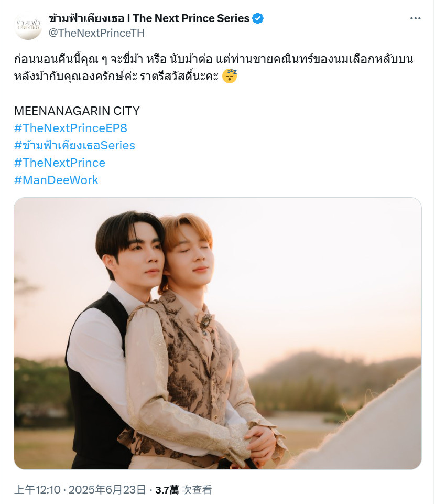
Task: Click the brooch on the floral vest in photo
Action: pos(205,323)
